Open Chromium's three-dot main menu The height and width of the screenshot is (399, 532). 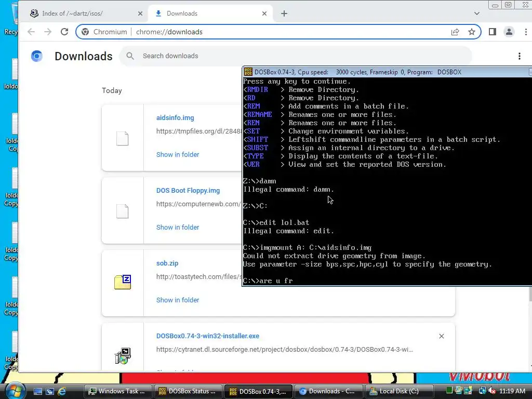pyautogui.click(x=526, y=32)
